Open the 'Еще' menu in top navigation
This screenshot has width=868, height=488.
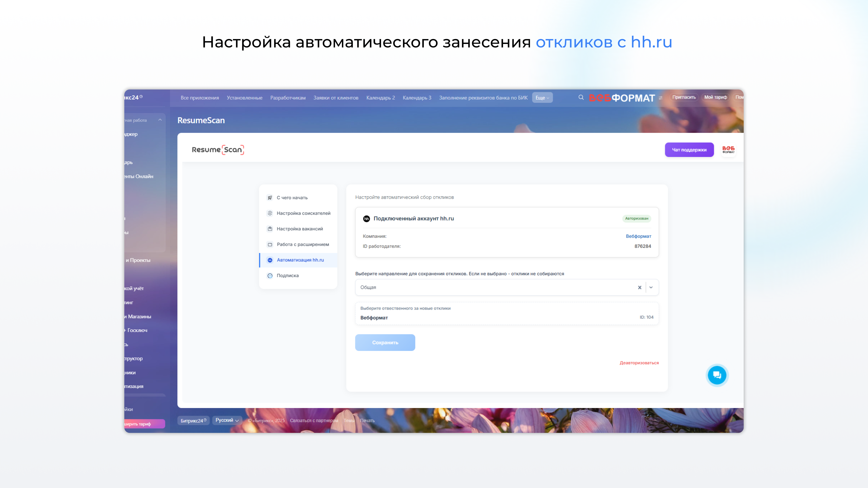coord(542,98)
